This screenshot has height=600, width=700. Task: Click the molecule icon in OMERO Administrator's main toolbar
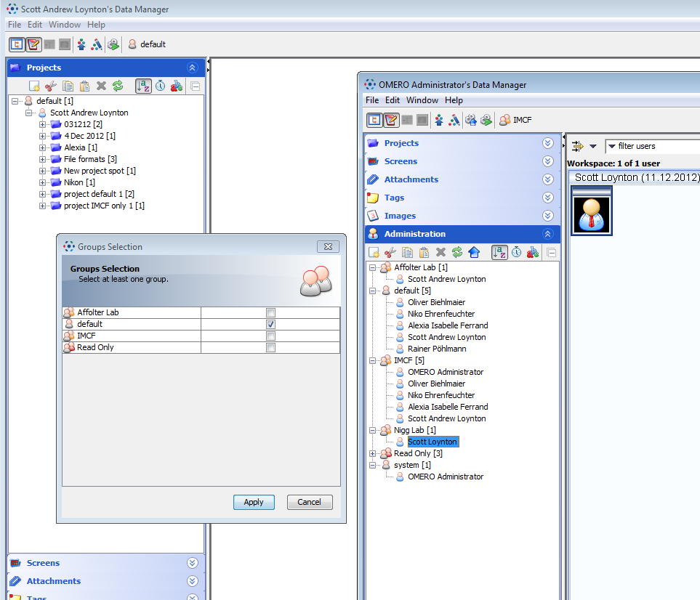pos(454,120)
